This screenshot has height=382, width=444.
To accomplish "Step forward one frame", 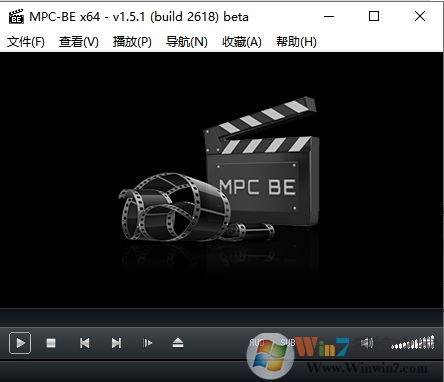I will pyautogui.click(x=147, y=343).
